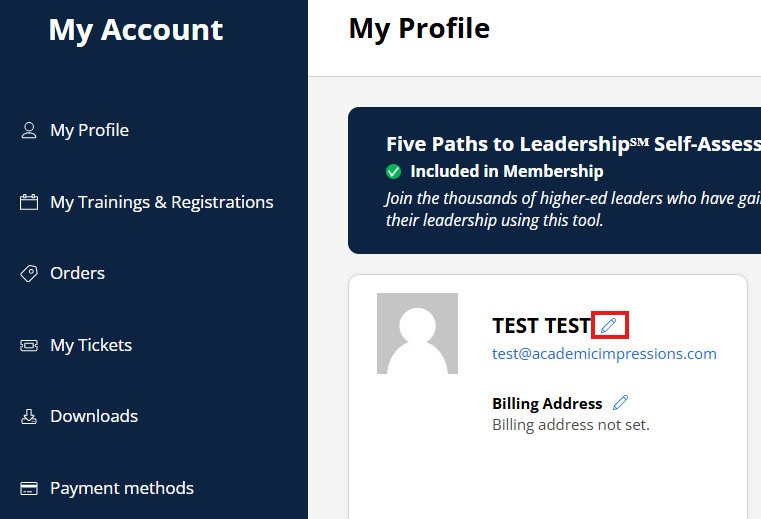Click the test@academicimpressions.com email link

point(604,353)
